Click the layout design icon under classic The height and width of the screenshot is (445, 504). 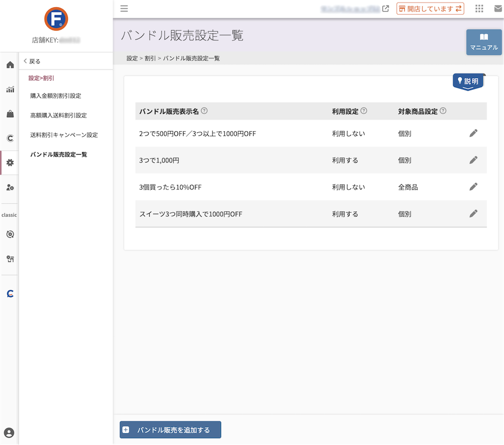pos(10,258)
